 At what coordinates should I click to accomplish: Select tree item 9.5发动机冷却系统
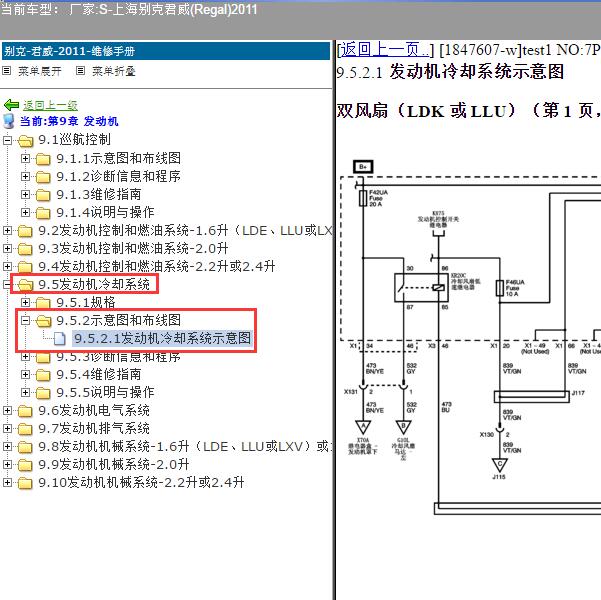point(94,284)
